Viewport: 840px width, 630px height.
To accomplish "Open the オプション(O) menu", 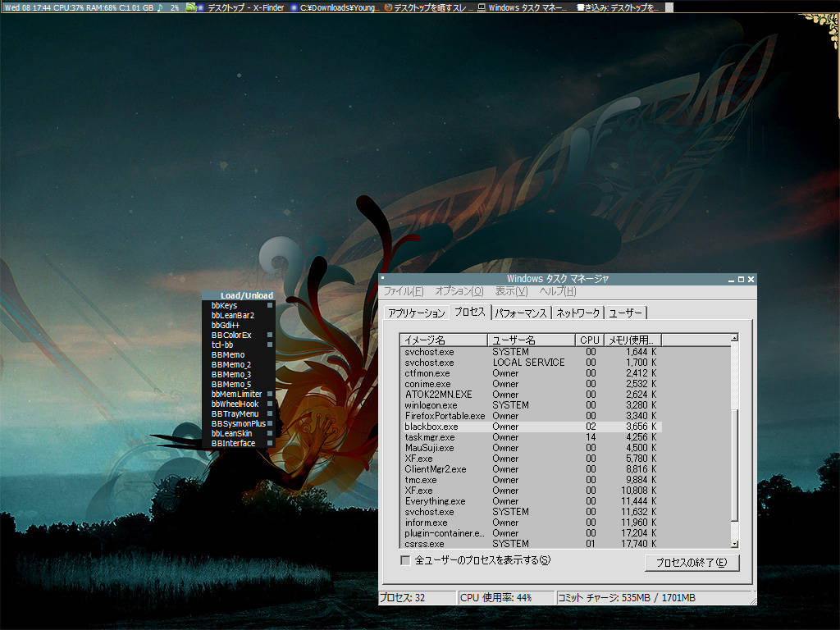I will coord(459,291).
